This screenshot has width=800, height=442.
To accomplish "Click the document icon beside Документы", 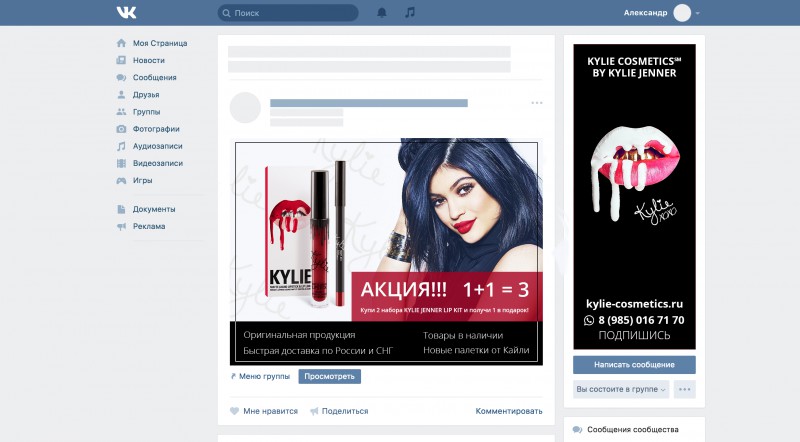I will [x=121, y=209].
